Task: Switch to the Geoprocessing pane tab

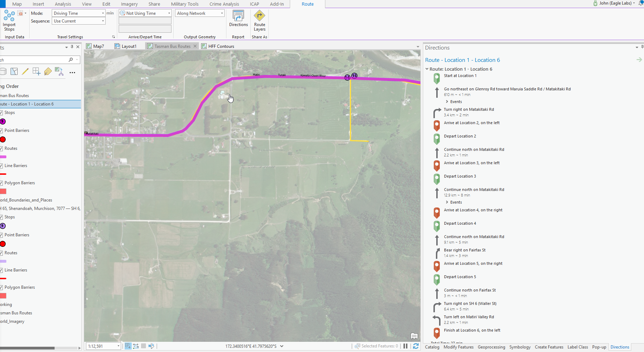Action: click(491, 347)
